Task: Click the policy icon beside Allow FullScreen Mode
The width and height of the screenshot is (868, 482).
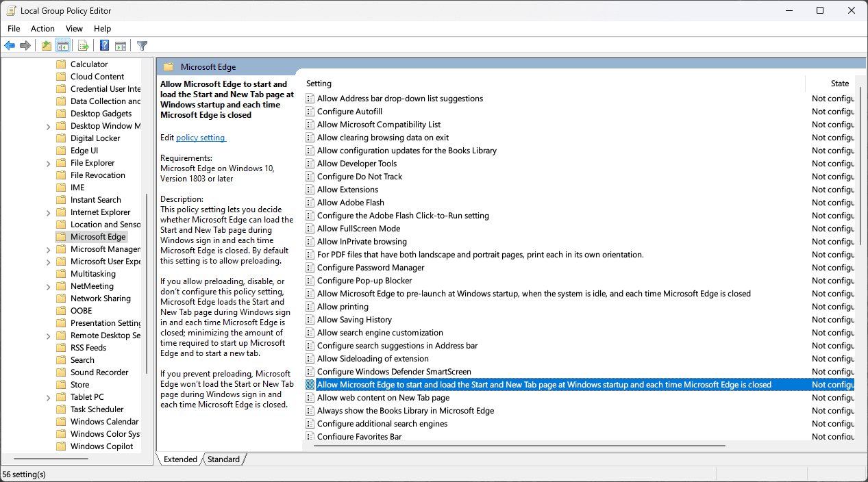Action: [x=310, y=229]
